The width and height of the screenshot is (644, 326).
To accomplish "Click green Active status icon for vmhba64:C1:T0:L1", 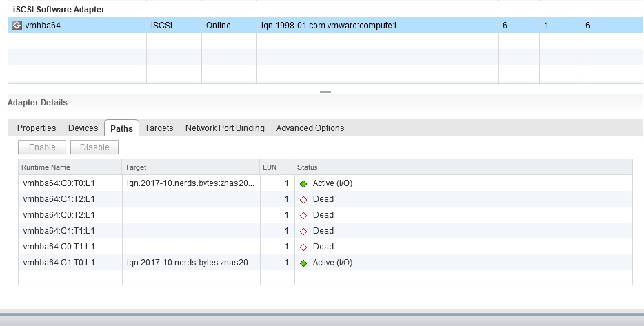I will tap(303, 263).
